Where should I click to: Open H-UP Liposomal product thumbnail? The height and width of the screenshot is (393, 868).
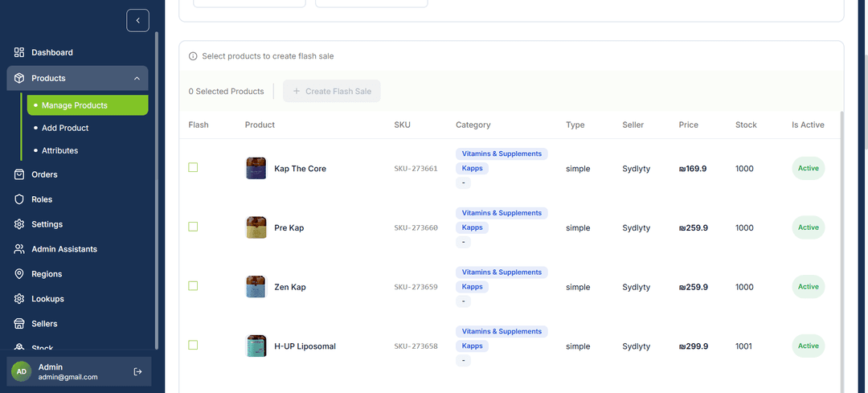click(256, 346)
